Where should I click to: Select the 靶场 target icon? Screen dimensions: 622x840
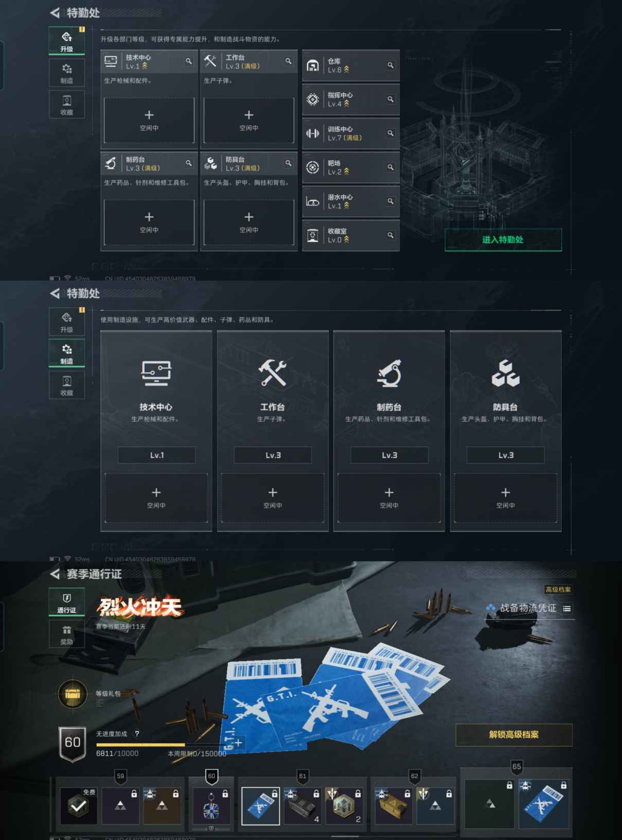coord(312,167)
